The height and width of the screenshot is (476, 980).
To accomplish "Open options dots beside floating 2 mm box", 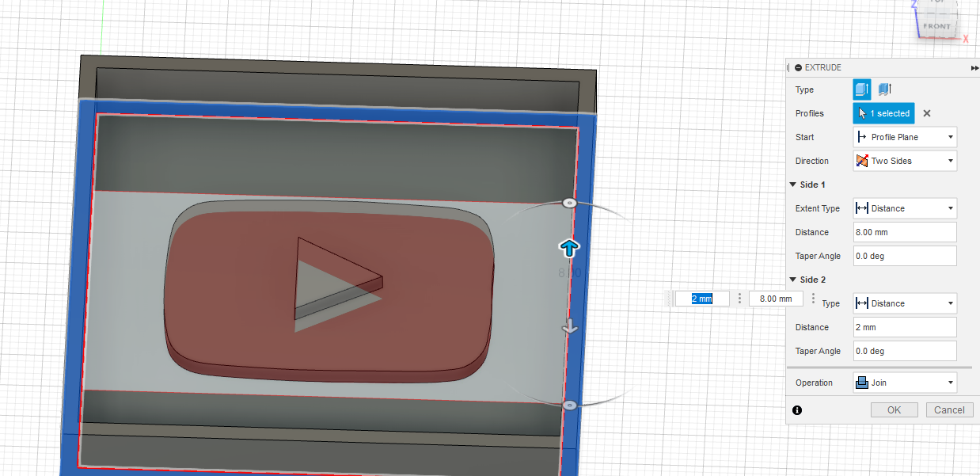I will coord(739,299).
